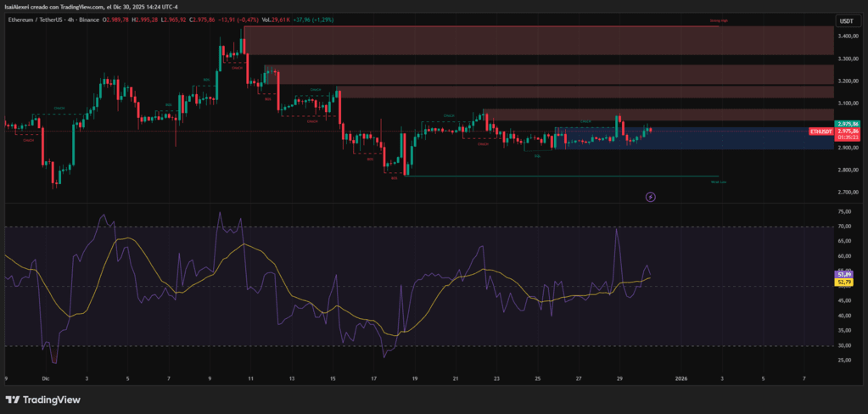Click the Dic month label on time axis
The image size is (868, 414).
coord(46,379)
